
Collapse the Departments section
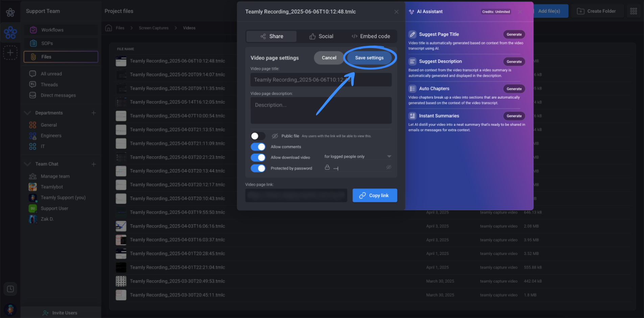pos(28,113)
